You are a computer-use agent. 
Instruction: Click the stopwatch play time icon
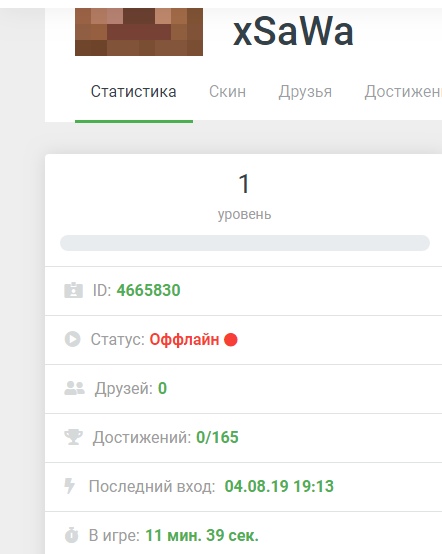point(71,535)
